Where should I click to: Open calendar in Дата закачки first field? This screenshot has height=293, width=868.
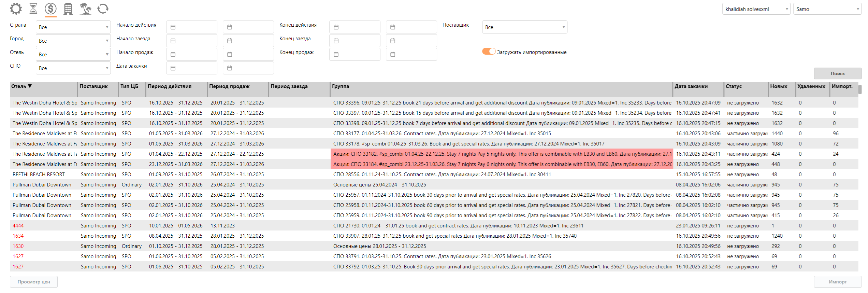(173, 68)
